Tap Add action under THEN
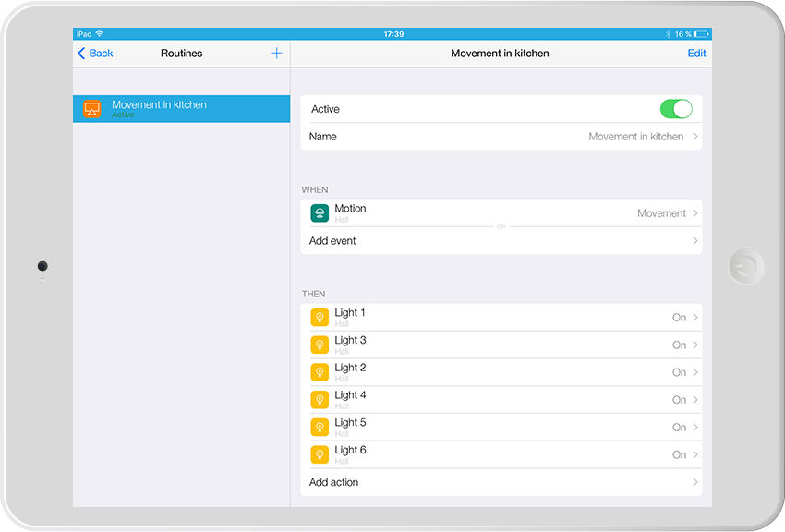The height and width of the screenshot is (532, 785). 333,482
